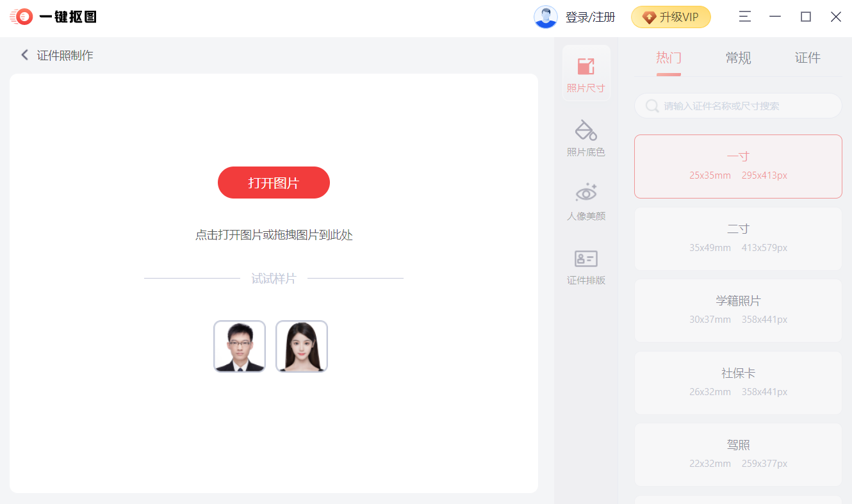Open the 照片底色 background color panel
The width and height of the screenshot is (852, 504).
pyautogui.click(x=586, y=138)
